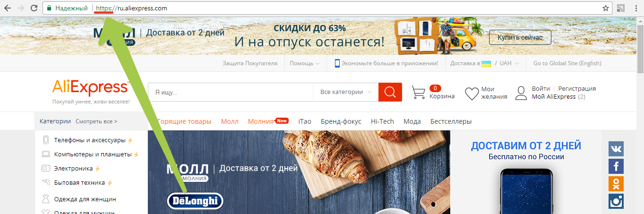The image size is (644, 214).
Task: Click the browser back arrow
Action: pyautogui.click(x=8, y=8)
